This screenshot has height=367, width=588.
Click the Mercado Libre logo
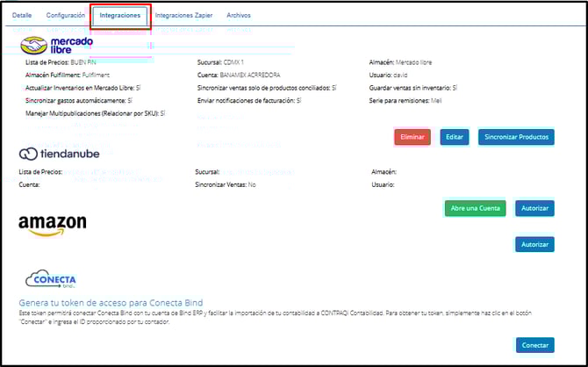(56, 45)
